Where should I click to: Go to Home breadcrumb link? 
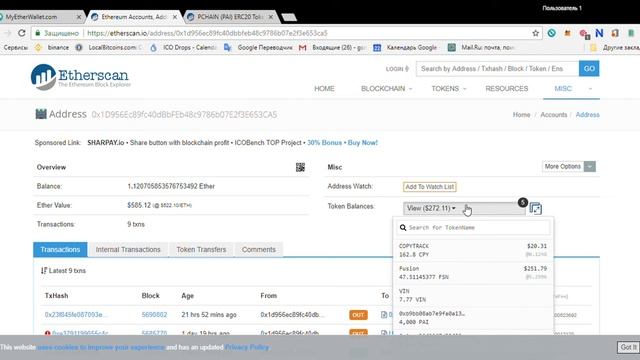(521, 115)
